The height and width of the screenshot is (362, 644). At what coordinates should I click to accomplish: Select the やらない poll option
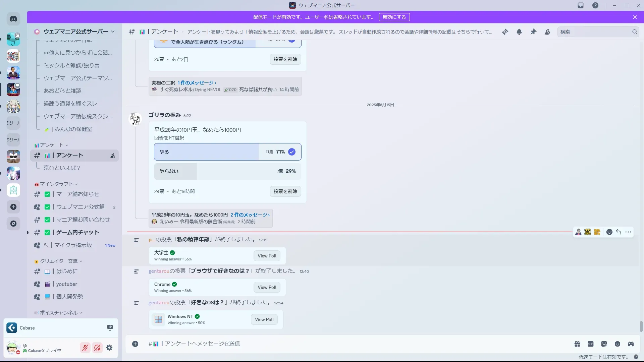tap(227, 171)
